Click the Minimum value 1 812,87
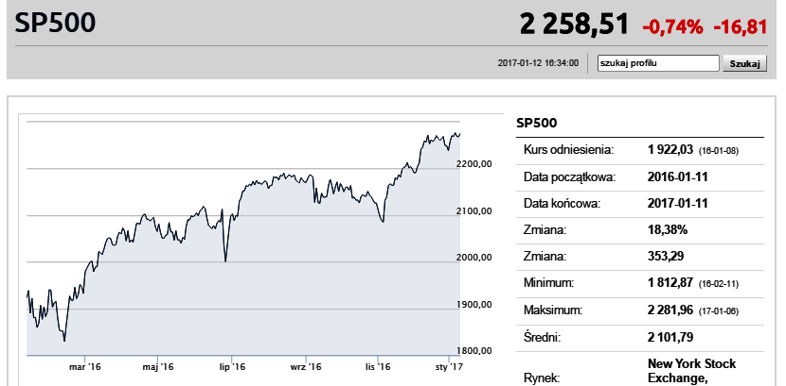Screen dimensions: 786x386 (670, 284)
